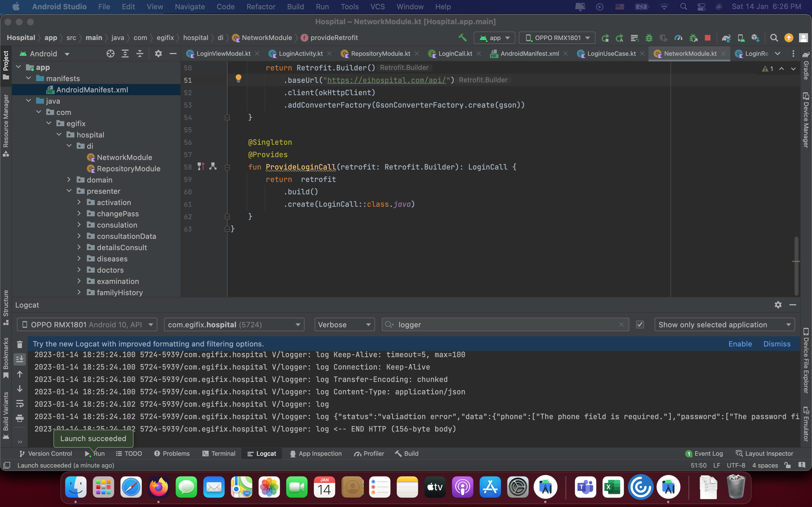Toggle soft-wrap in logcat output
The height and width of the screenshot is (507, 812).
[20, 403]
